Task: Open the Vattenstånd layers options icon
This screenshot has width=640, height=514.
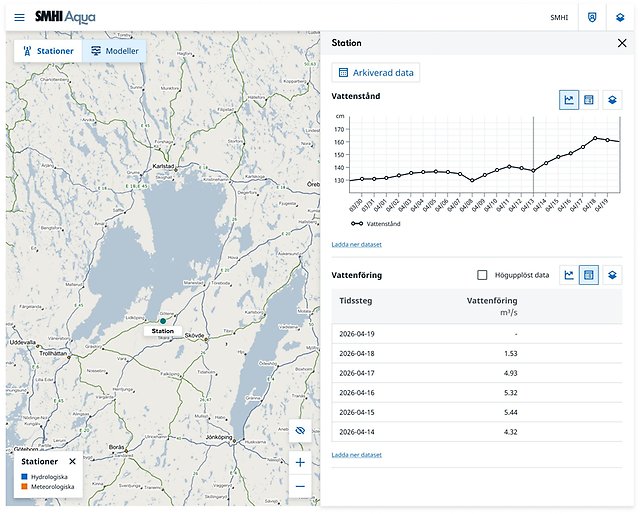Action: tap(612, 100)
